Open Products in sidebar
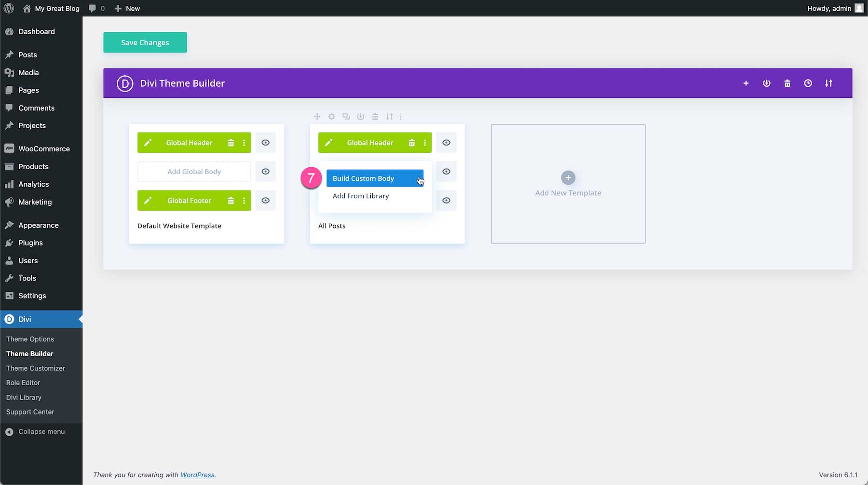 point(41,167)
